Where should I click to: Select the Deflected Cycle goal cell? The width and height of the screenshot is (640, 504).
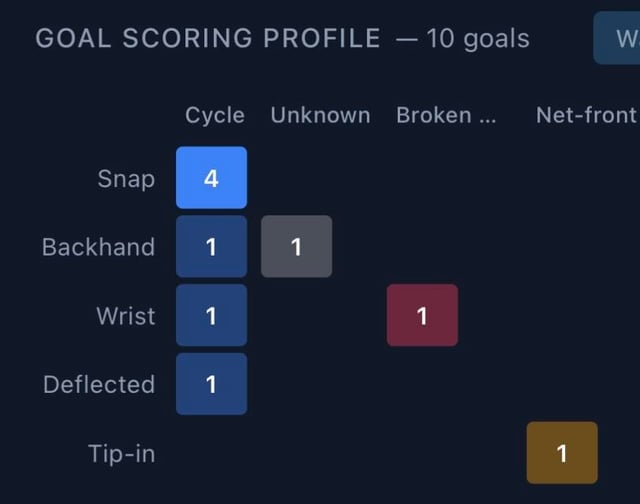point(211,384)
